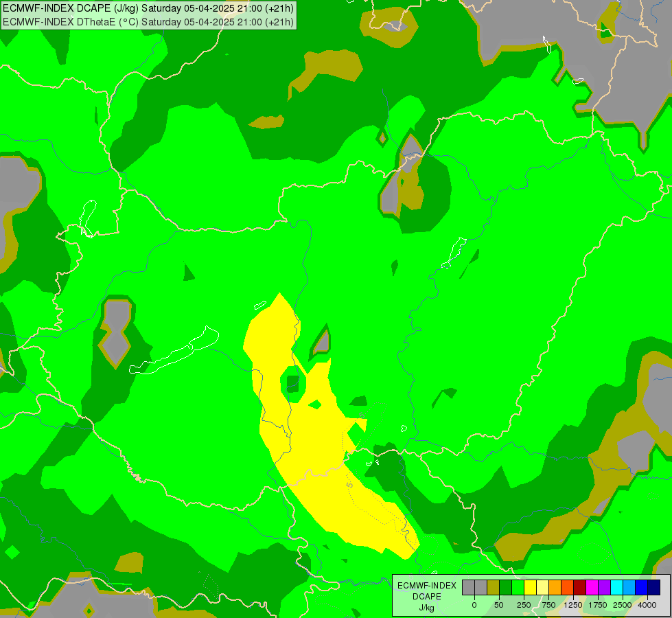This screenshot has height=618, width=672.
Task: Click the 'J/kg' unit label in legend
Action: (427, 608)
